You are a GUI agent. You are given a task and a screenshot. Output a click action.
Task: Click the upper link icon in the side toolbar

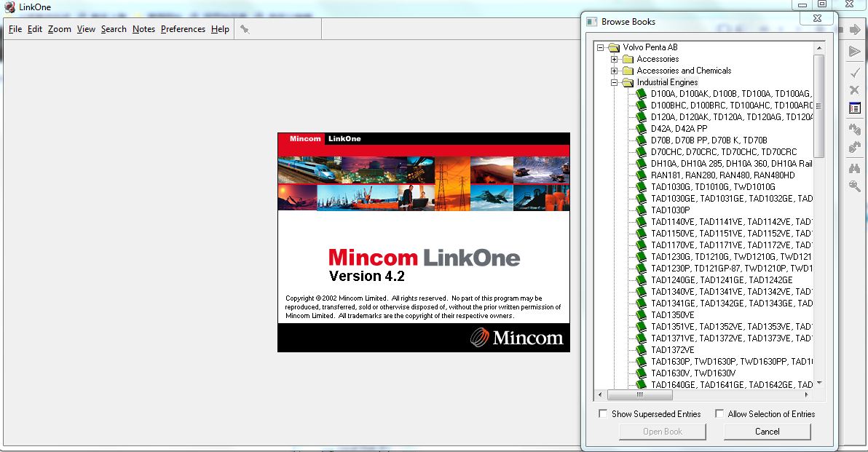click(x=855, y=129)
